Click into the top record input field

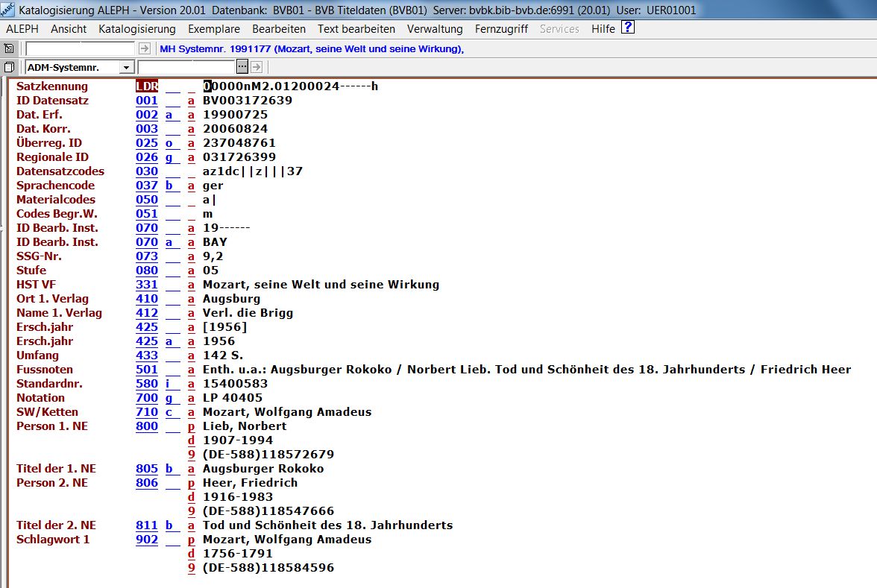(80, 48)
